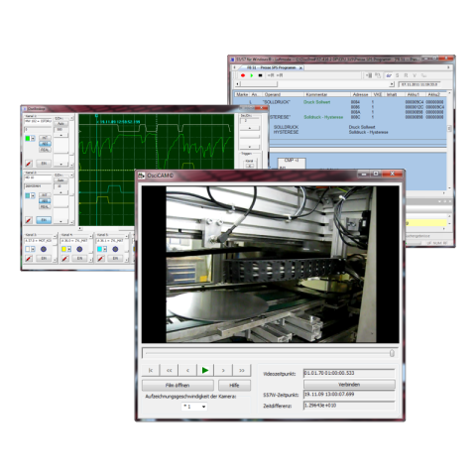476x476 pixels.
Task: Click Kanal 5 red probe icon
Action: 100,258
